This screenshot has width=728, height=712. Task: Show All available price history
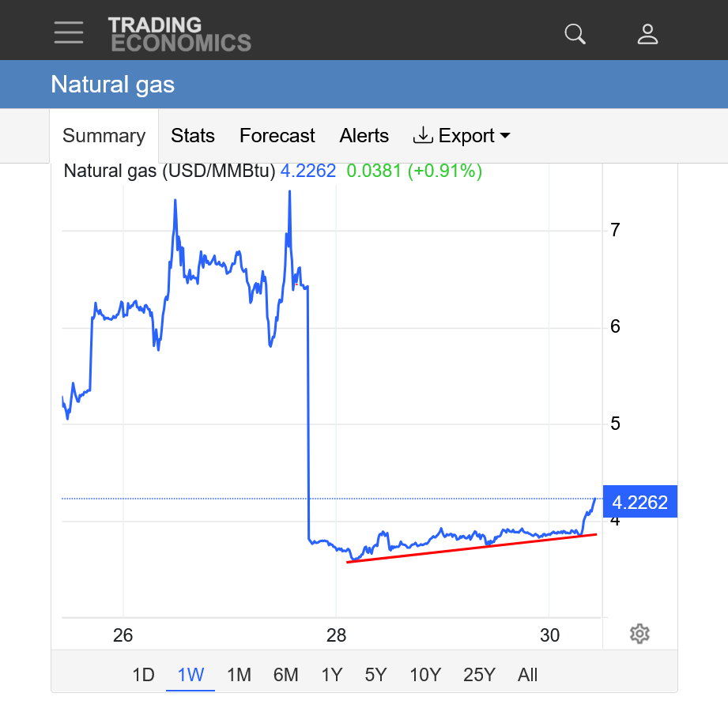tap(527, 675)
